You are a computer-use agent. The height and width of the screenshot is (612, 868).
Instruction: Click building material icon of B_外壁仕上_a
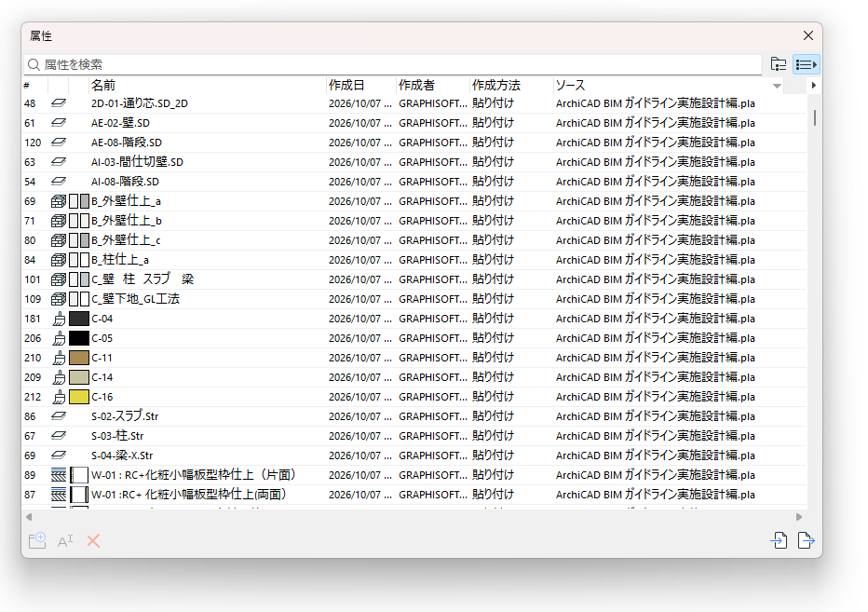[x=59, y=201]
